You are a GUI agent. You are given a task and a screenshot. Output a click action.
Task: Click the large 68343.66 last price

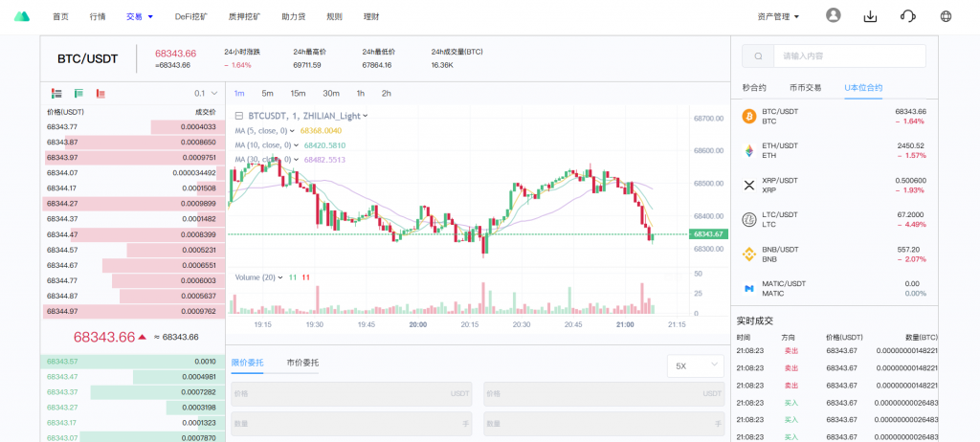(104, 337)
